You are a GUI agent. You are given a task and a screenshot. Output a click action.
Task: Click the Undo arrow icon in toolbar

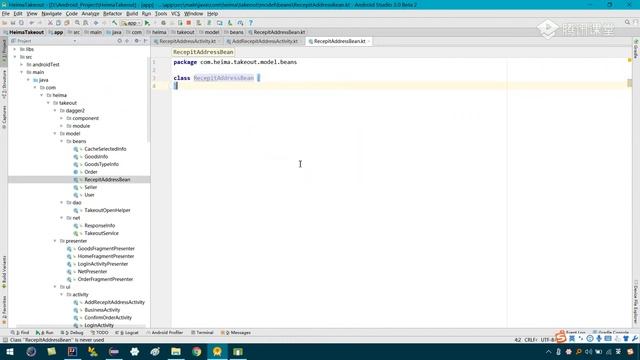click(x=31, y=23)
